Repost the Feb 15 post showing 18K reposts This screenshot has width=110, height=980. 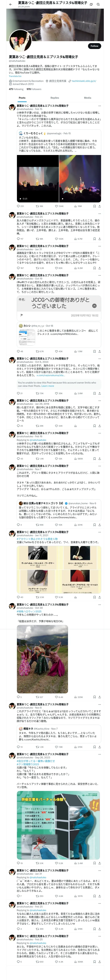[x=39, y=206]
